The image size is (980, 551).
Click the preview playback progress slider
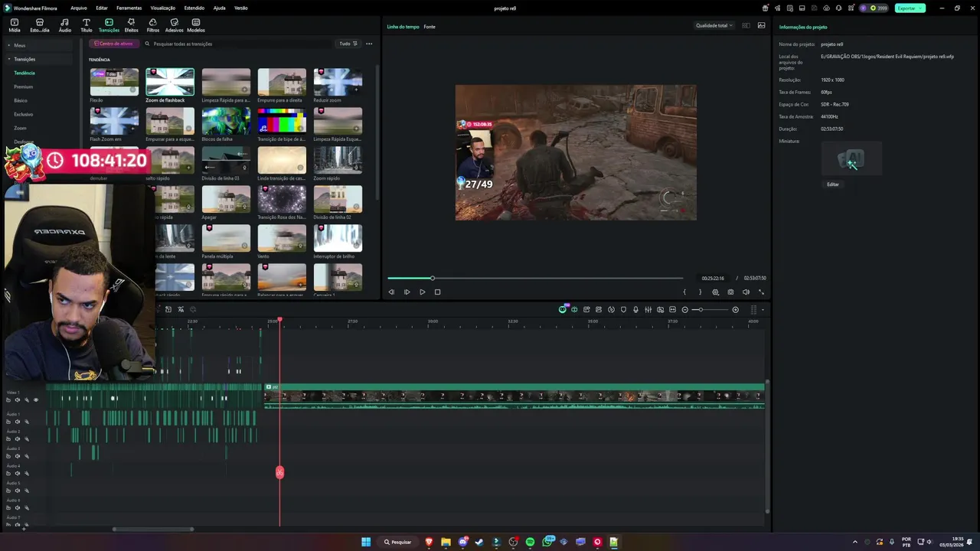[535, 278]
